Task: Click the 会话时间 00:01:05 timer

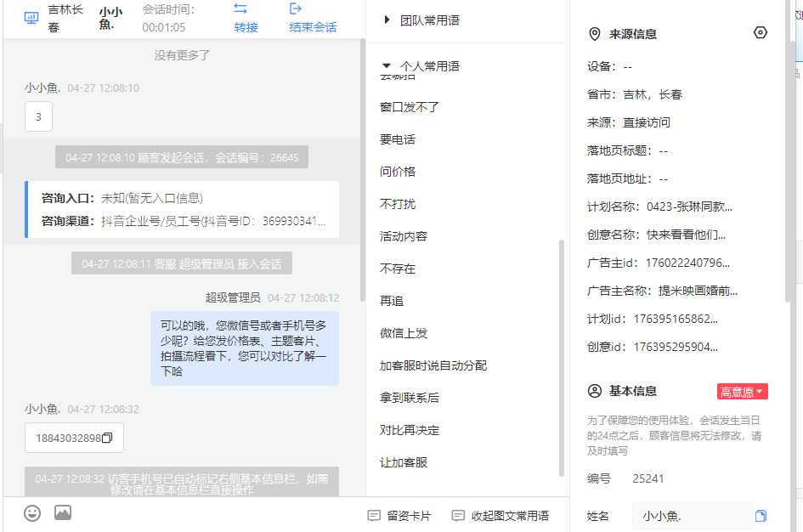Action: (x=168, y=19)
